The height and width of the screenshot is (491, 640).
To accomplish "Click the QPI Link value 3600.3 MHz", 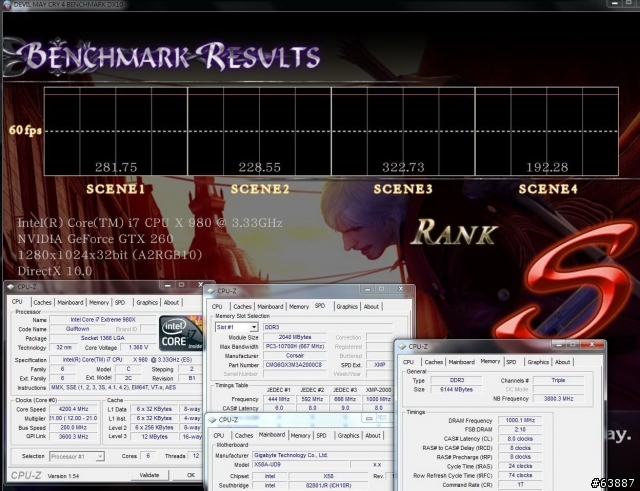I will [x=74, y=437].
